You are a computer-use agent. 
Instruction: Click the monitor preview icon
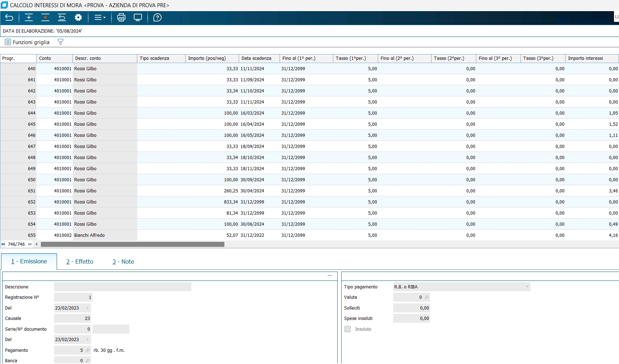138,18
